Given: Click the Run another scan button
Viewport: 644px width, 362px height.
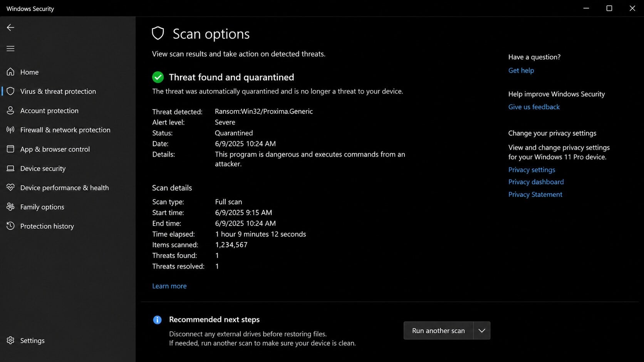Looking at the screenshot, I should (x=438, y=330).
